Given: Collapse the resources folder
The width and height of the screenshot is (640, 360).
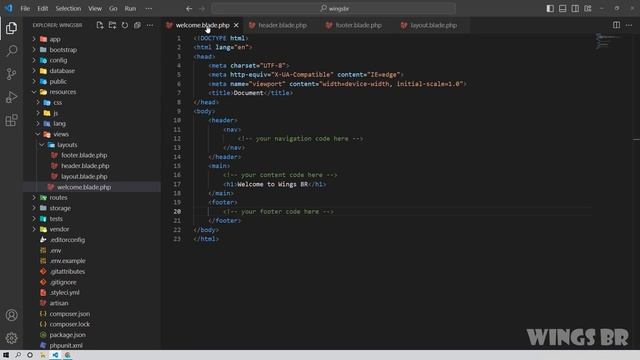Looking at the screenshot, I should (62, 92).
